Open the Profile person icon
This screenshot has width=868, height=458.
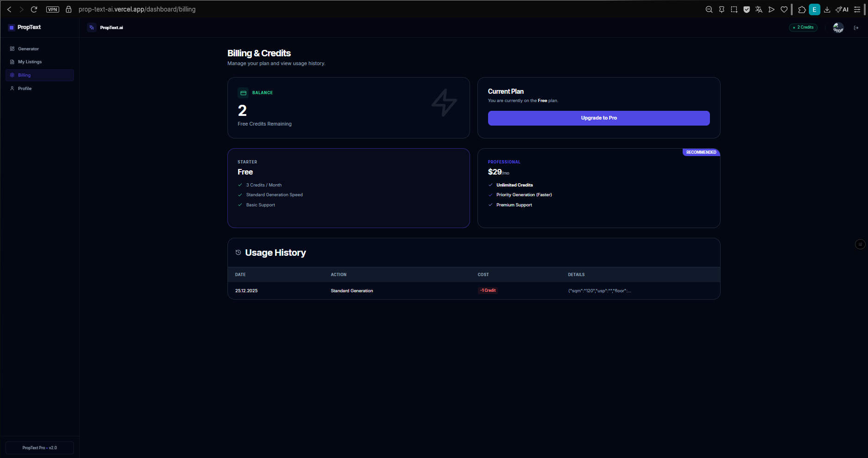click(12, 88)
